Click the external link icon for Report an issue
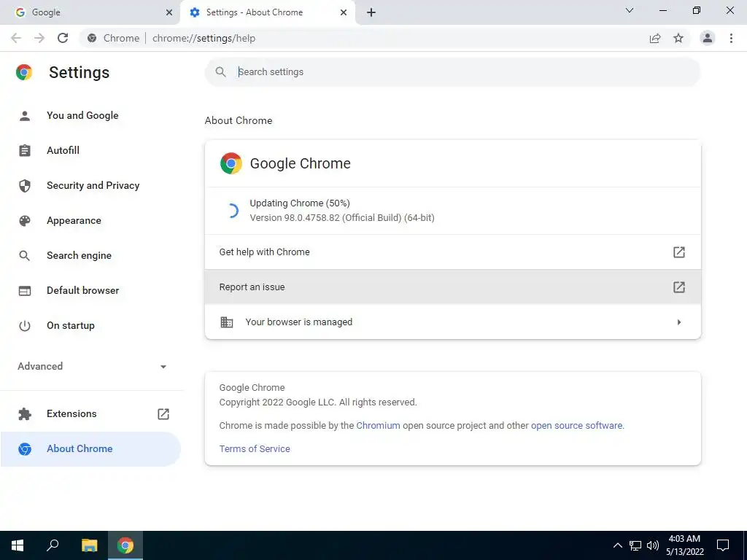 (679, 287)
